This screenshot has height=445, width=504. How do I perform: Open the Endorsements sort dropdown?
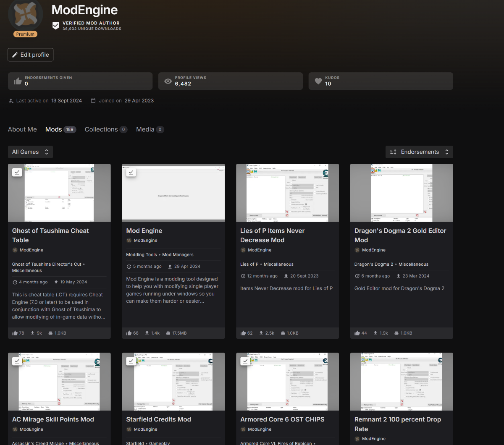(419, 152)
